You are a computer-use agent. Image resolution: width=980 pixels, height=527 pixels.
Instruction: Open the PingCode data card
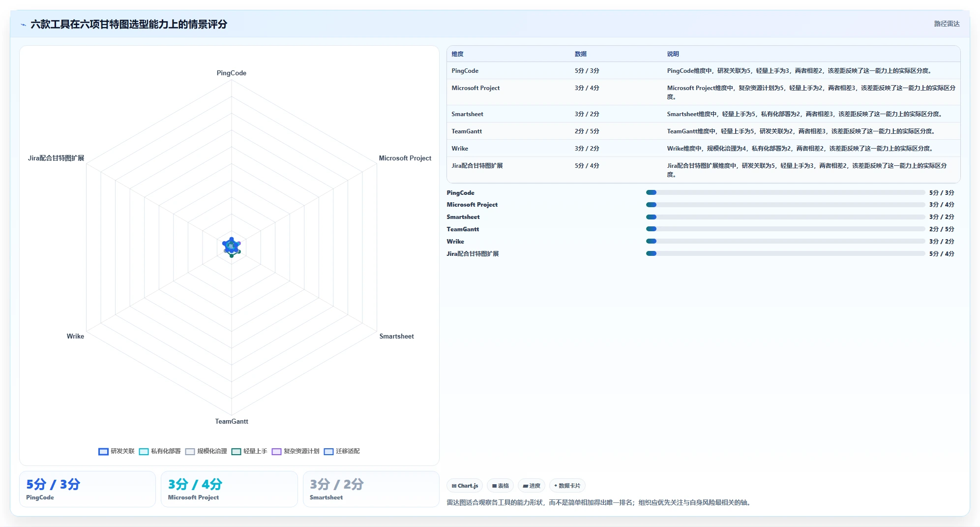pos(88,489)
